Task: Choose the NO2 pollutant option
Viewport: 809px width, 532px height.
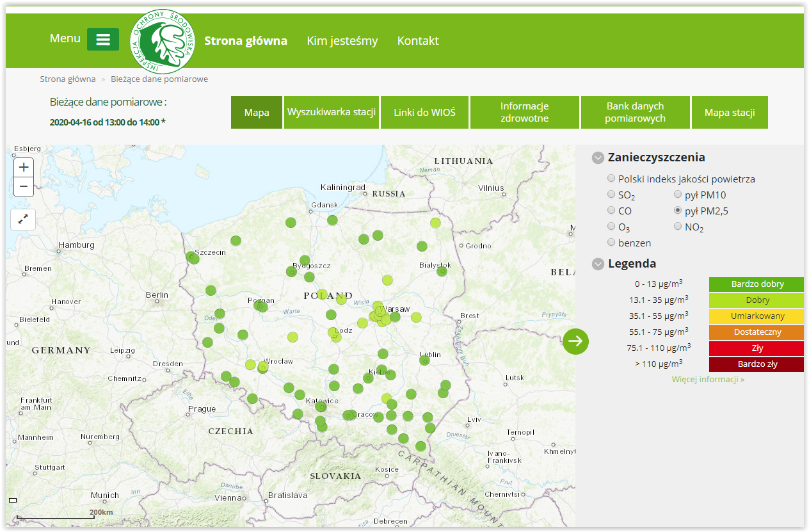Action: tap(678, 227)
